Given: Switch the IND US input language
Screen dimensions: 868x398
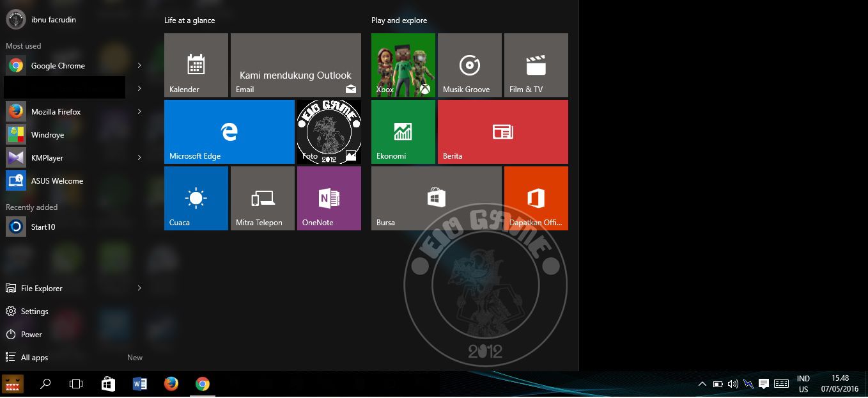Looking at the screenshot, I should click(803, 384).
